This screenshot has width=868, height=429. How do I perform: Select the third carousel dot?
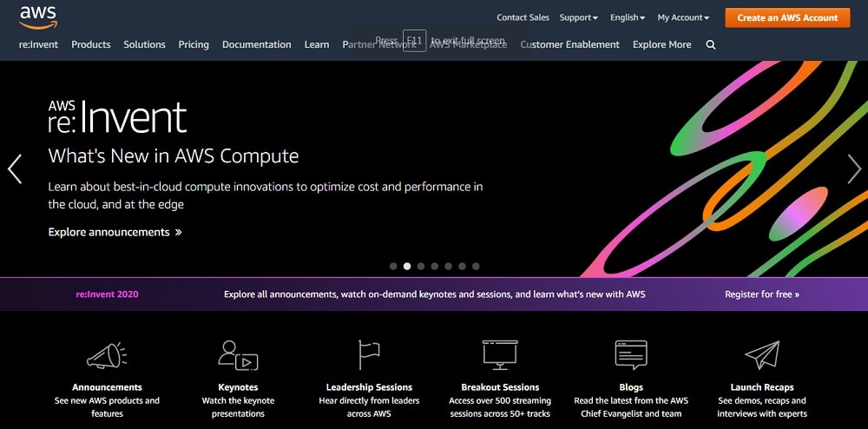click(x=421, y=267)
